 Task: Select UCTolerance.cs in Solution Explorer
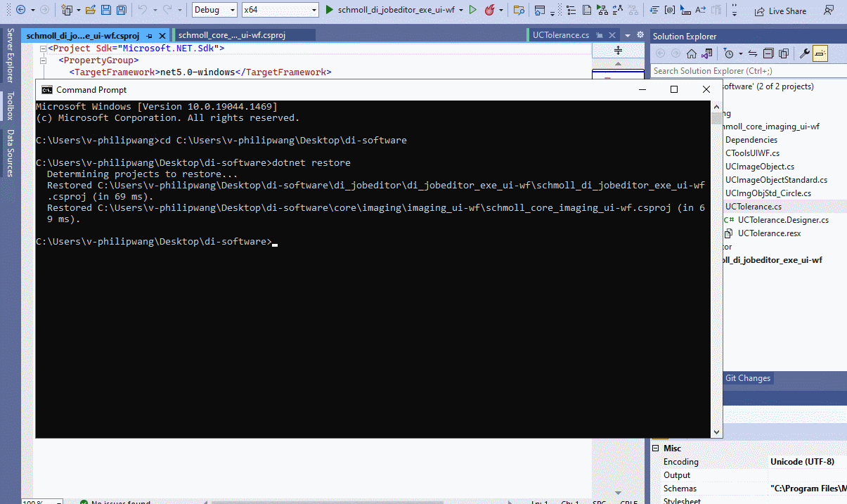(x=754, y=207)
